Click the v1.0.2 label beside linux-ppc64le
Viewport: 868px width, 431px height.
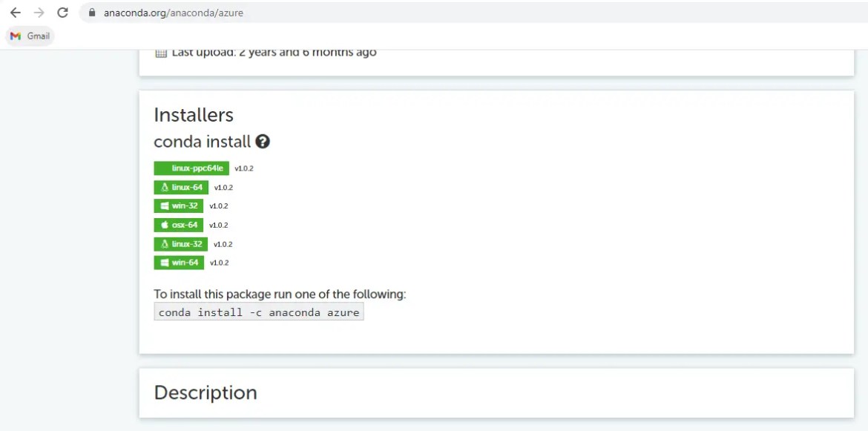pos(244,168)
